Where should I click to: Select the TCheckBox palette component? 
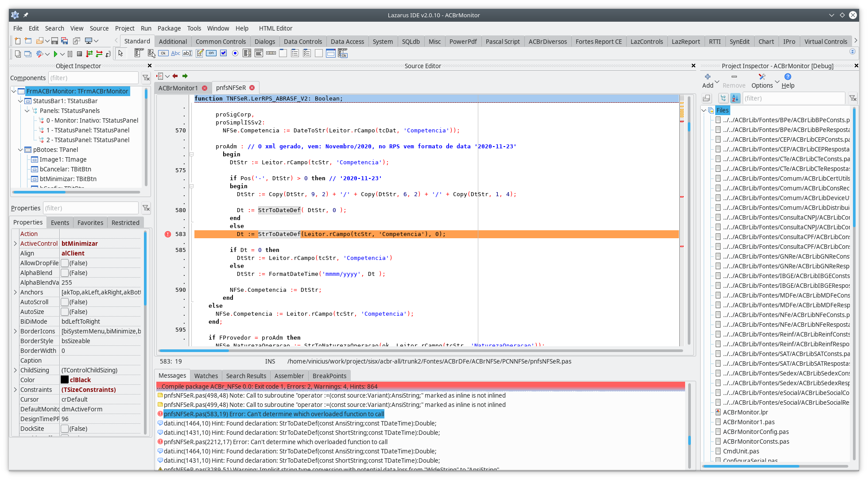click(x=223, y=53)
